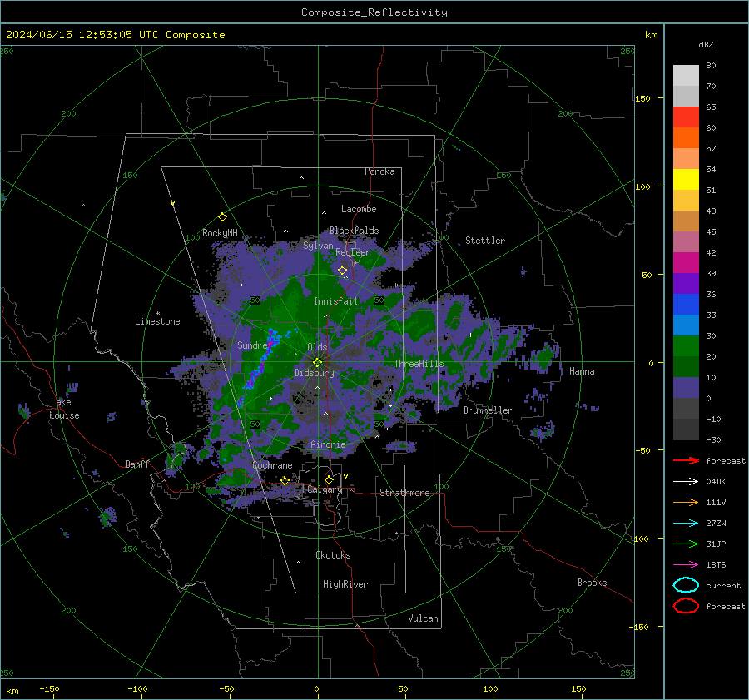The width and height of the screenshot is (749, 700).
Task: Click the HighRiver label
Action: [345, 584]
